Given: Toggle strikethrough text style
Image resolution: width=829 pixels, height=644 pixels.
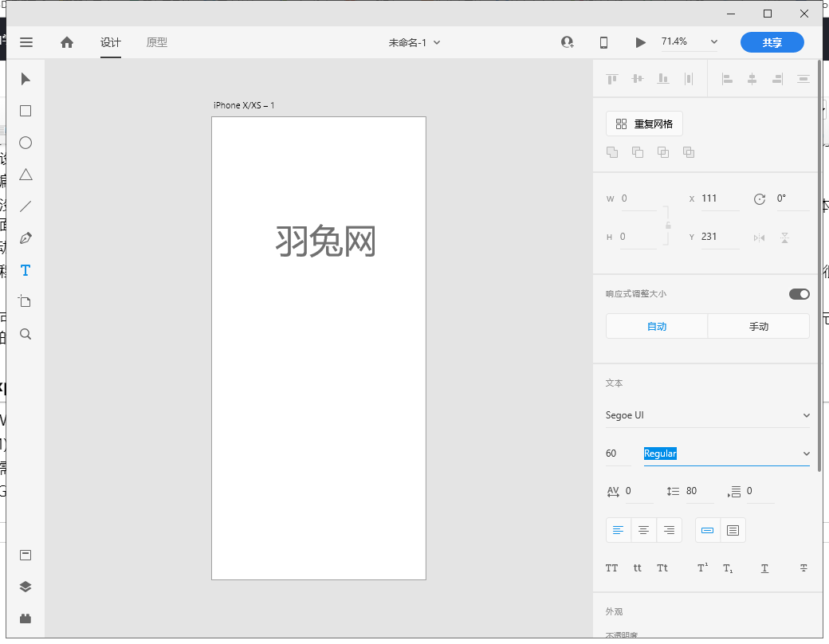Looking at the screenshot, I should pyautogui.click(x=803, y=568).
